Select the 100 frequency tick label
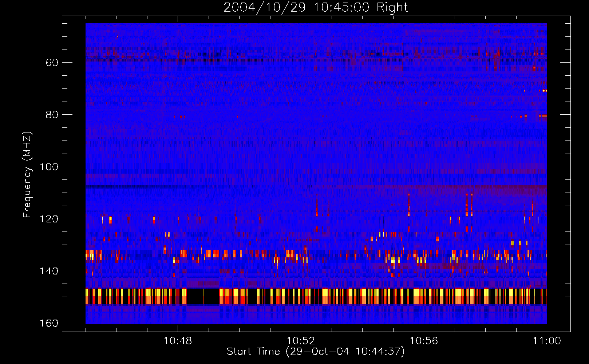The width and height of the screenshot is (589, 364). [x=49, y=167]
